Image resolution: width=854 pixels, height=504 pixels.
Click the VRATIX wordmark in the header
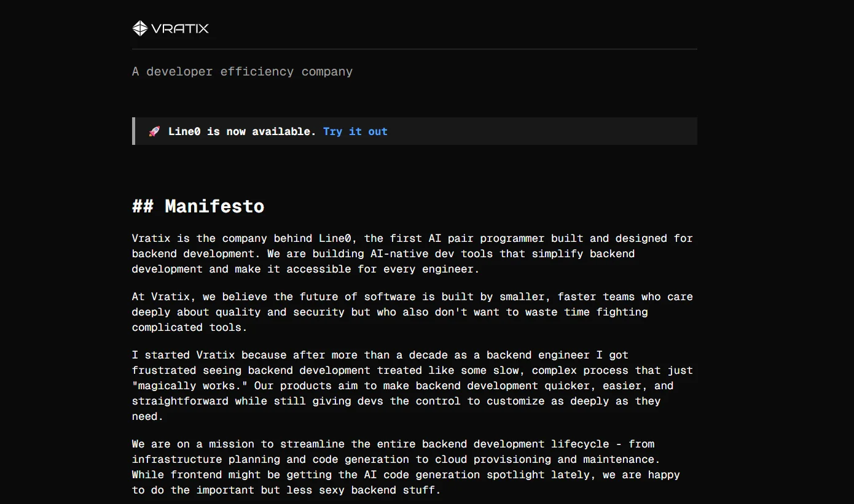(x=180, y=28)
